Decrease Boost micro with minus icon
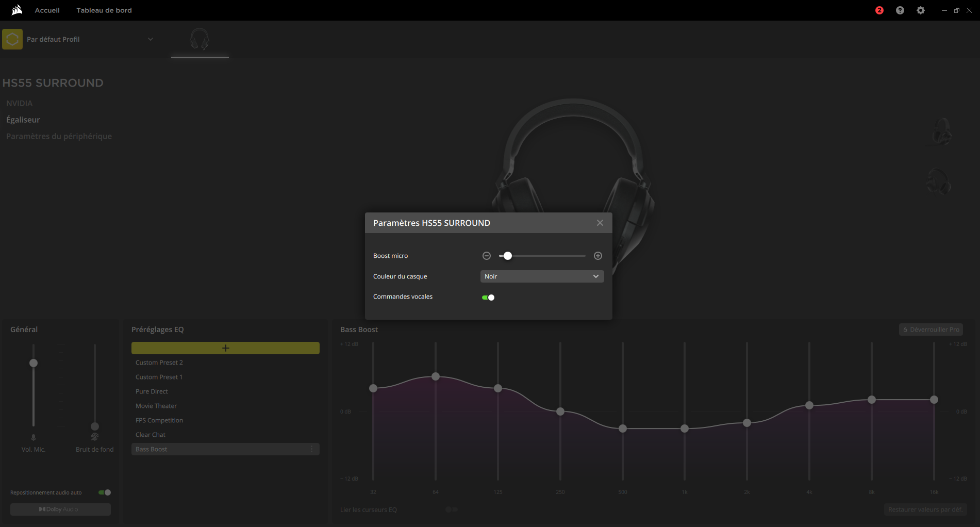Viewport: 980px width, 527px height. tap(487, 256)
